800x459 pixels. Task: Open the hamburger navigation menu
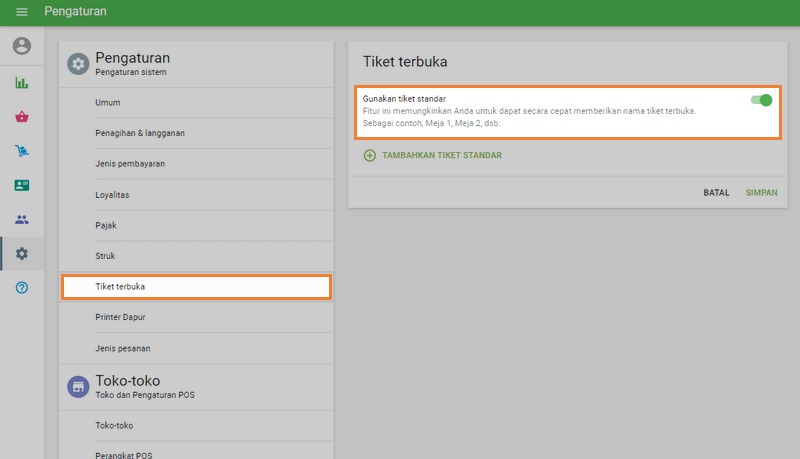tap(22, 12)
